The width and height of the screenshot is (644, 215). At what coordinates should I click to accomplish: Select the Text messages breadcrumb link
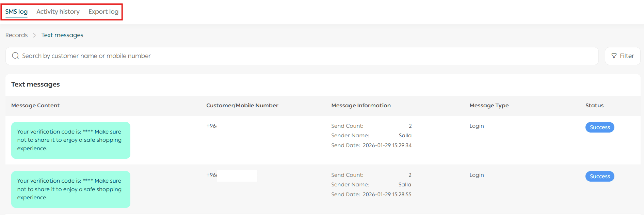[62, 35]
